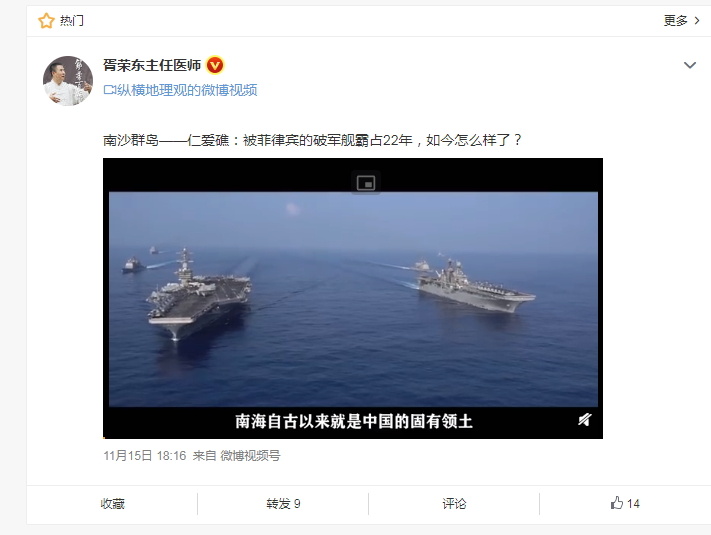The width and height of the screenshot is (711, 535).
Task: Click 转发 9 to repost
Action: (x=283, y=504)
